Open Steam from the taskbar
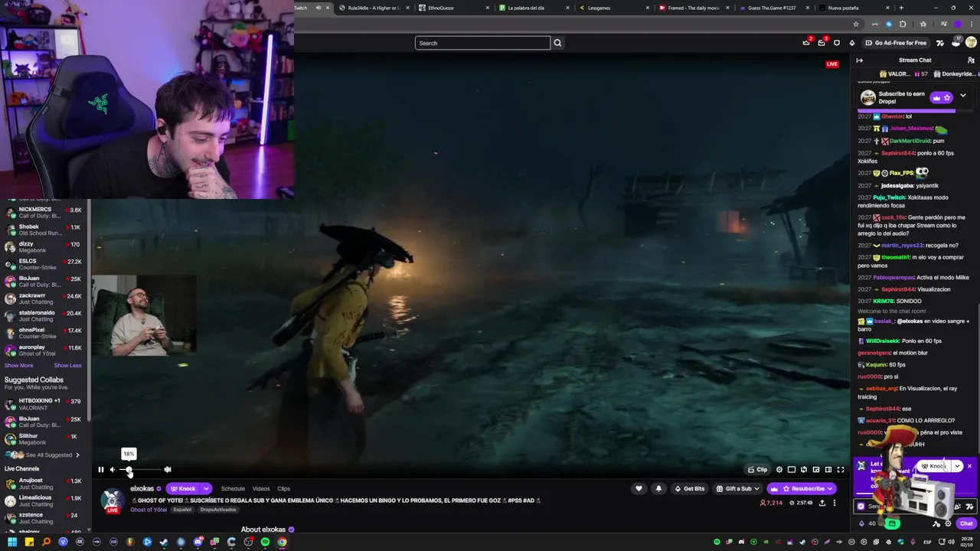 [x=164, y=542]
